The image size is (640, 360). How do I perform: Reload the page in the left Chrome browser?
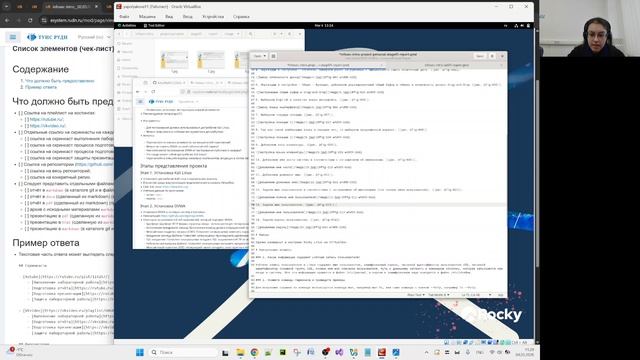click(x=30, y=20)
